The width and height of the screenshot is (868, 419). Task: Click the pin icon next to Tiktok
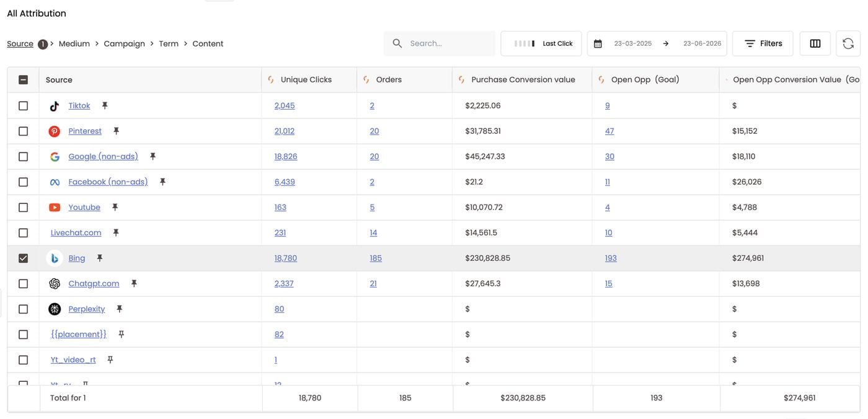tap(105, 105)
